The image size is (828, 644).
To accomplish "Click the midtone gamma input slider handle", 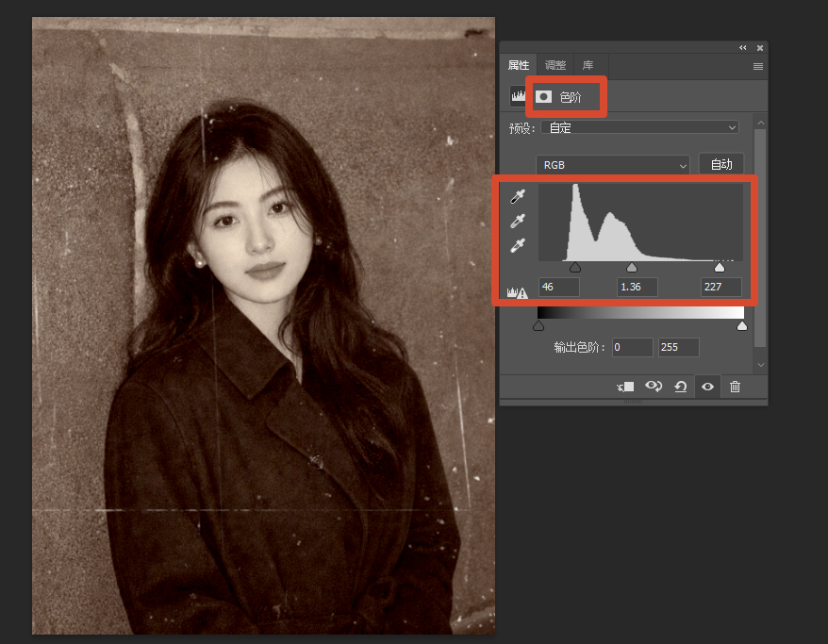I will (632, 268).
